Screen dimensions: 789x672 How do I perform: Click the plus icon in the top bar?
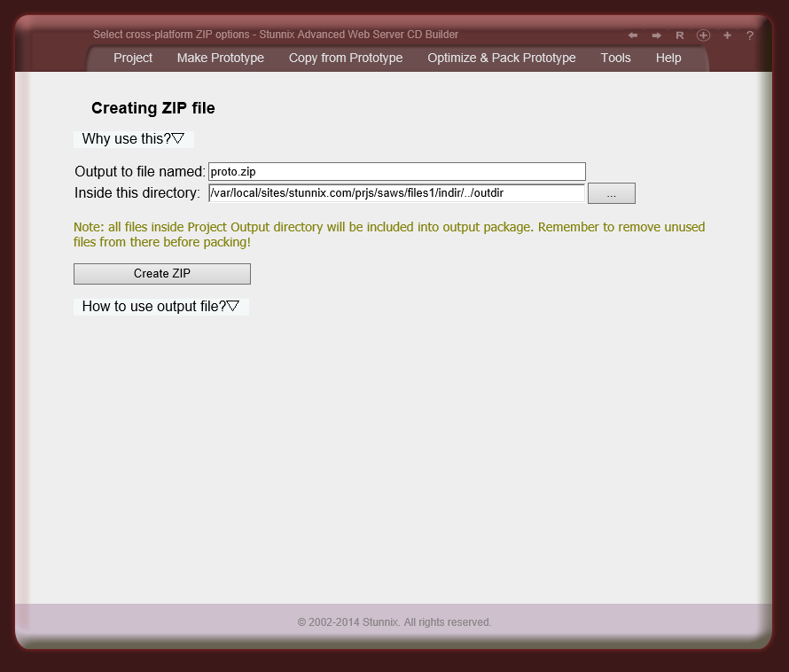tap(727, 35)
